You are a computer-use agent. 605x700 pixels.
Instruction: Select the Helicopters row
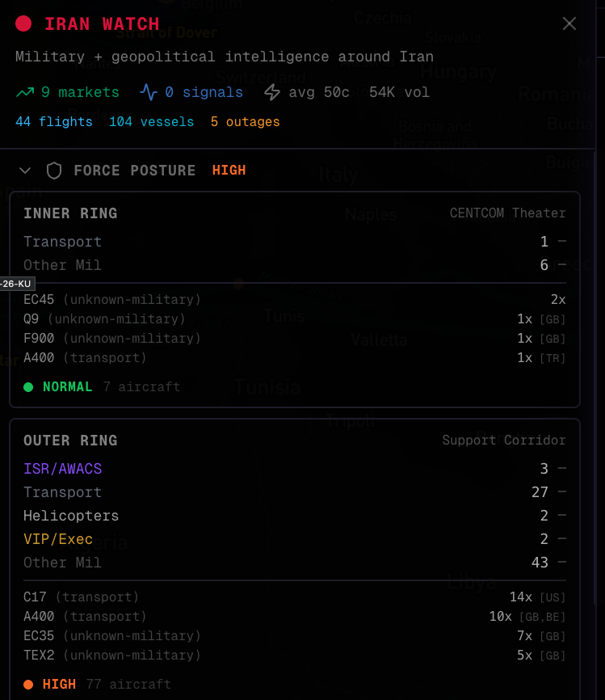pyautogui.click(x=295, y=516)
